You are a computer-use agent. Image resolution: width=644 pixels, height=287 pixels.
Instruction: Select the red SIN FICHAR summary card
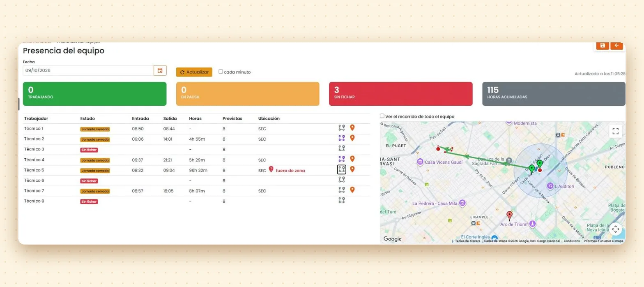(401, 94)
